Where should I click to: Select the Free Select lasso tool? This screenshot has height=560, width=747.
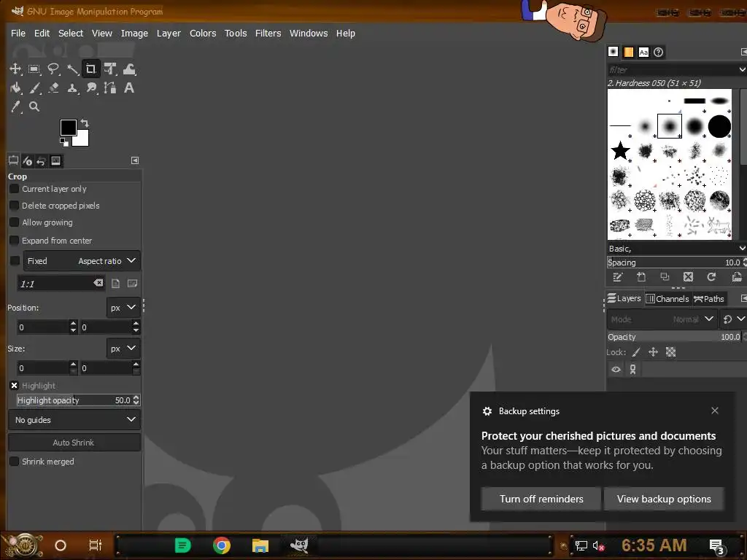pos(53,69)
